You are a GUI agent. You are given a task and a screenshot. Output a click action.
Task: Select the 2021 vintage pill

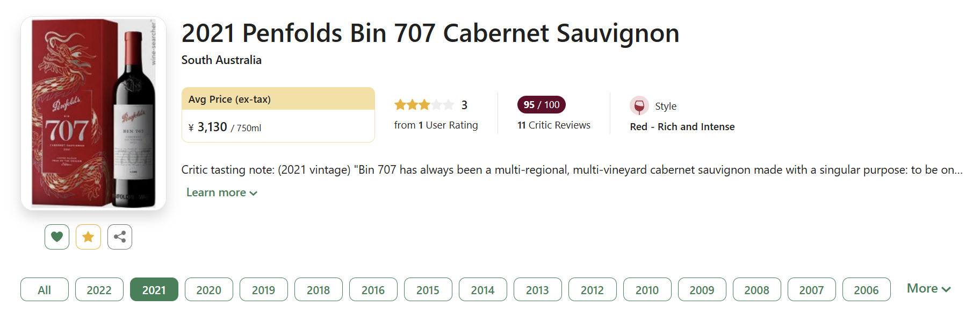click(154, 290)
